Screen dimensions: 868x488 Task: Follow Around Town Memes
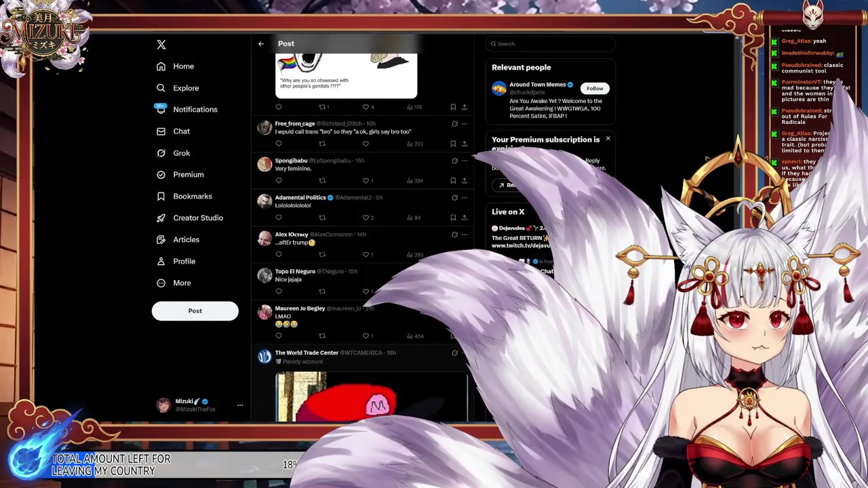tap(595, 89)
